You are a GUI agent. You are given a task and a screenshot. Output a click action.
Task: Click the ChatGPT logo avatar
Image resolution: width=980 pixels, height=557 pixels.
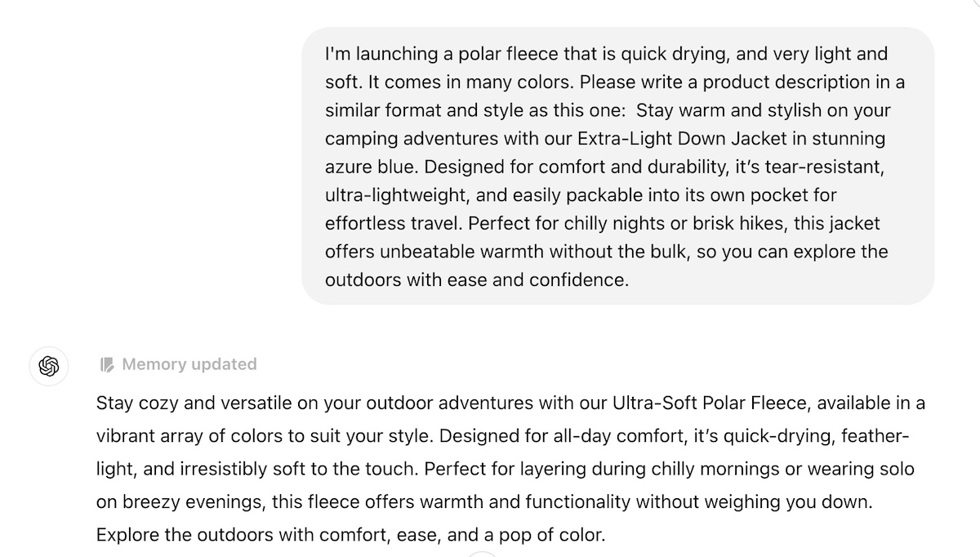[49, 366]
